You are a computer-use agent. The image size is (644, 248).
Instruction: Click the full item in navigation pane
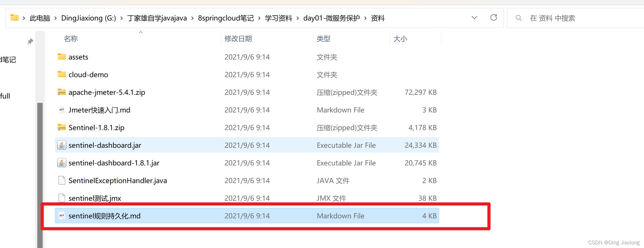(x=5, y=96)
